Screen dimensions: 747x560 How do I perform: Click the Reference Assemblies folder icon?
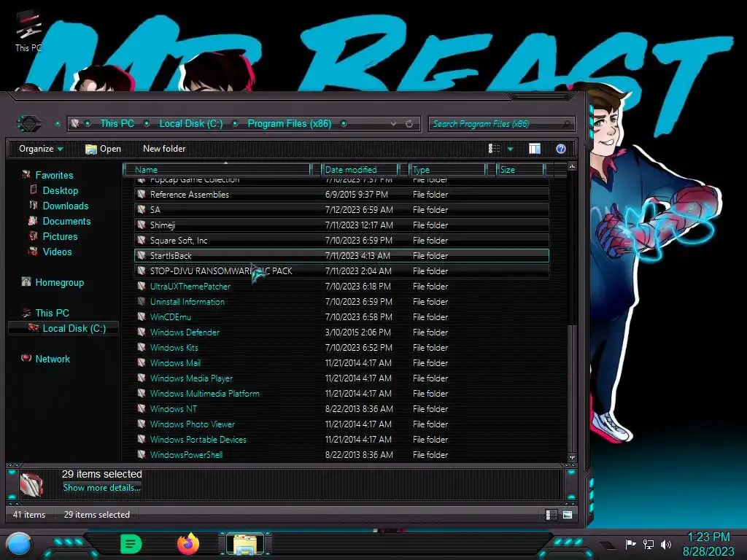tap(141, 194)
